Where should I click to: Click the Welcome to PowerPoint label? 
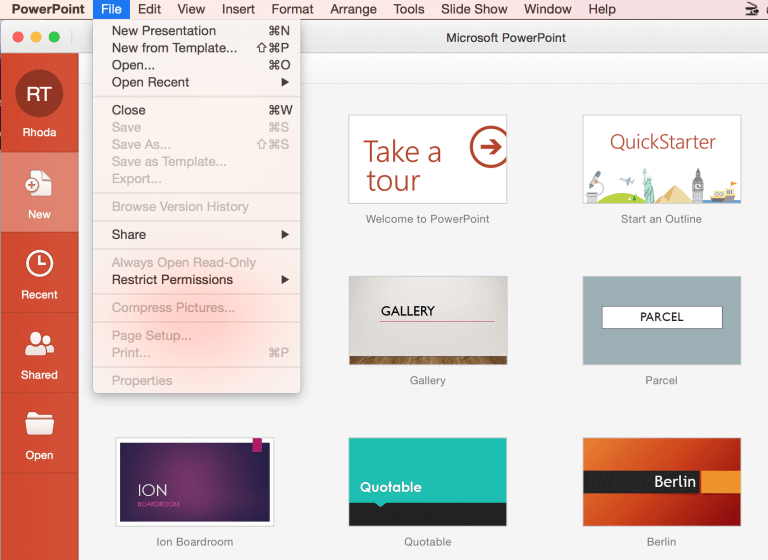428,219
